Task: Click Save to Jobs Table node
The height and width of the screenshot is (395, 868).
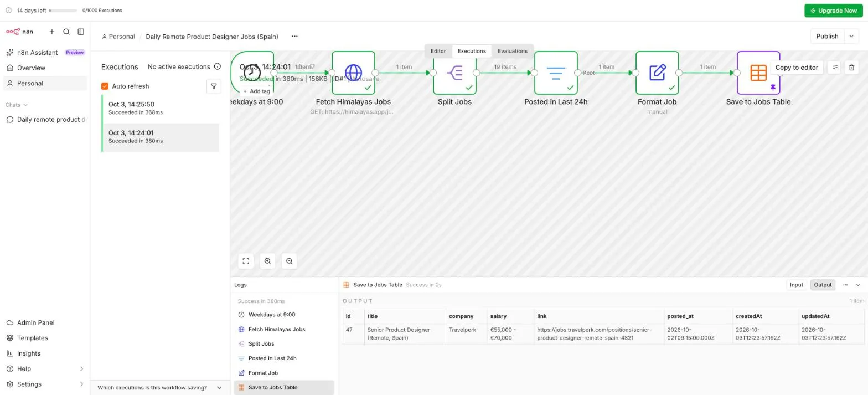Action: (758, 73)
